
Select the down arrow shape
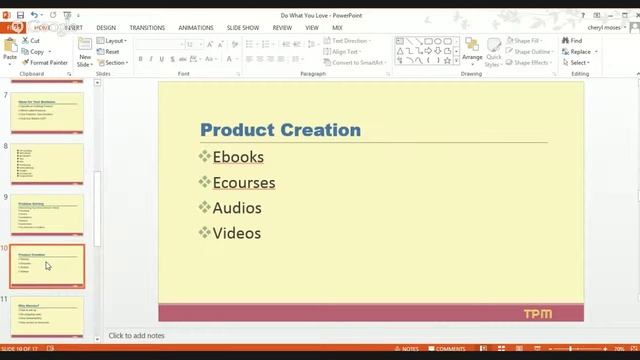[x=438, y=51]
